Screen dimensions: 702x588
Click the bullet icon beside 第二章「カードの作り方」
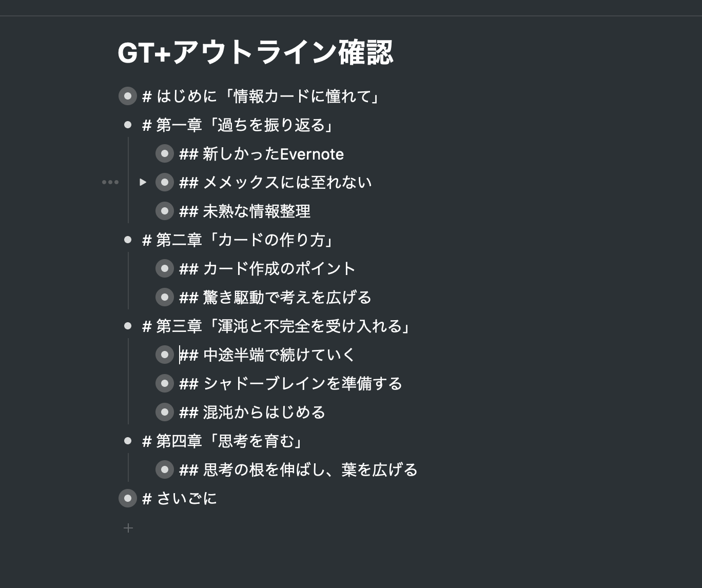click(x=128, y=240)
